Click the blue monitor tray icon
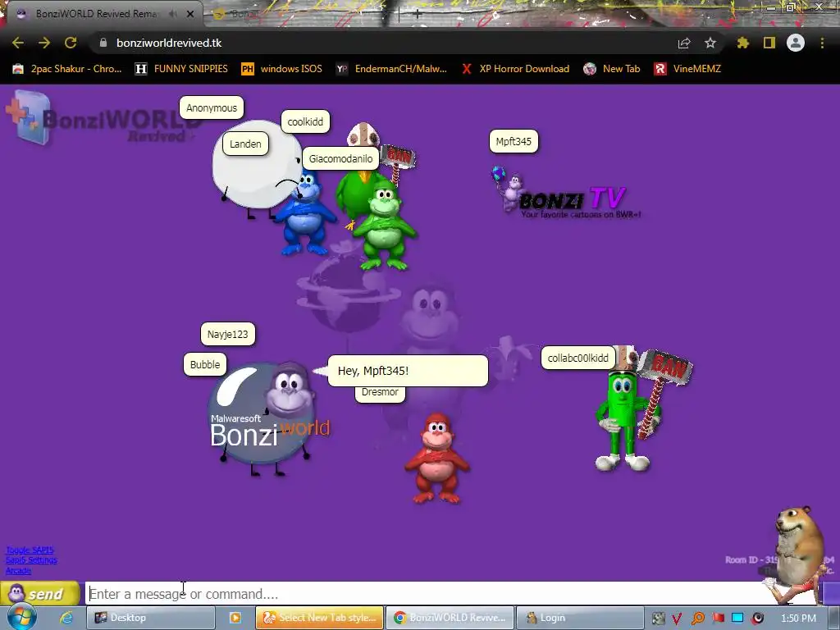The width and height of the screenshot is (840, 630). pyautogui.click(x=737, y=619)
